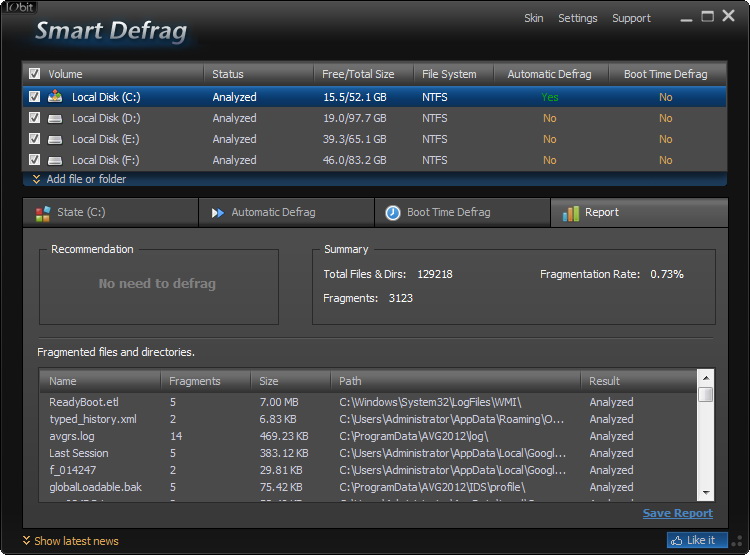The width and height of the screenshot is (750, 555).
Task: Click the thumbs-up icon on Like it
Action: click(676, 541)
